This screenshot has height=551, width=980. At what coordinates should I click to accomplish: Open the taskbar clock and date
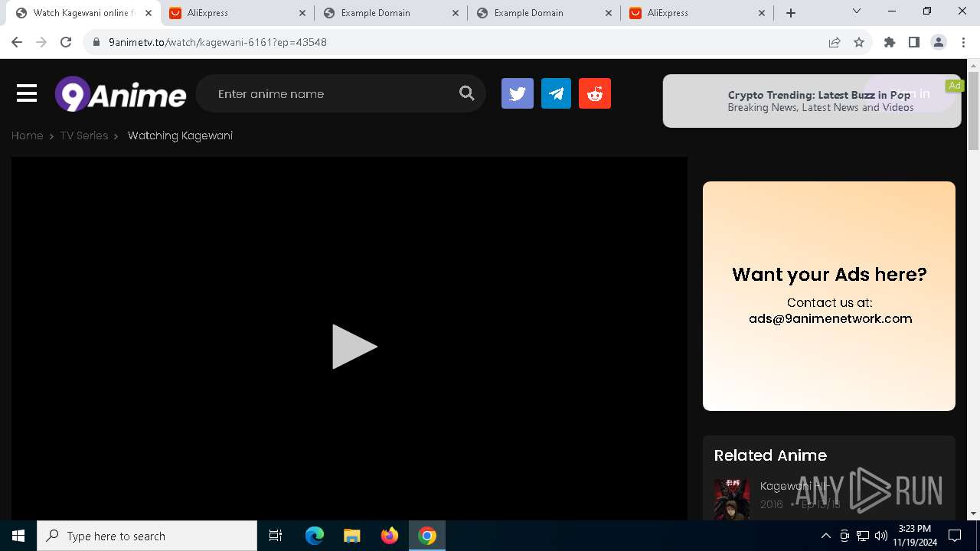[x=914, y=536]
